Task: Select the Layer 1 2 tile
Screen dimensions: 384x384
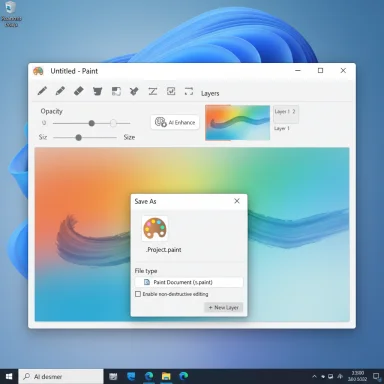Action: tap(286, 114)
